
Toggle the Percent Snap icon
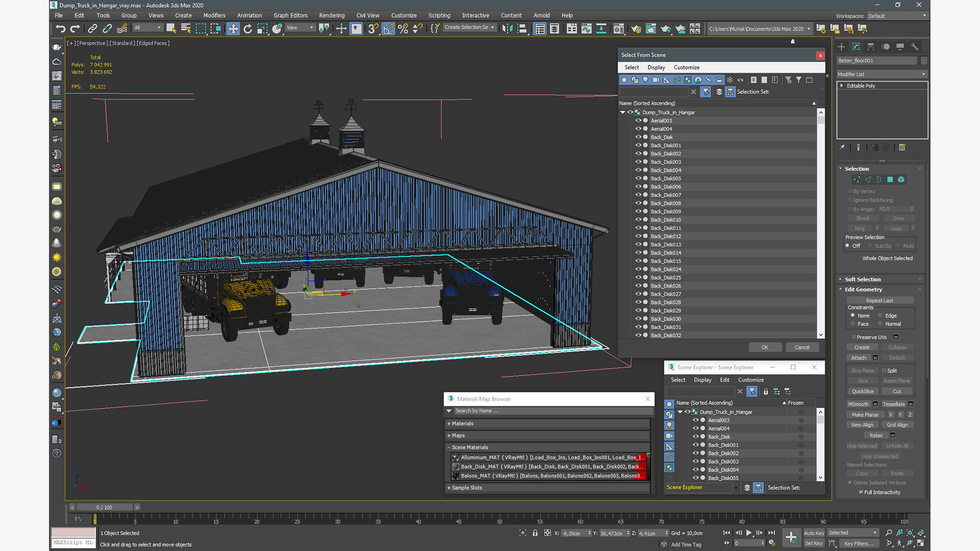click(403, 29)
